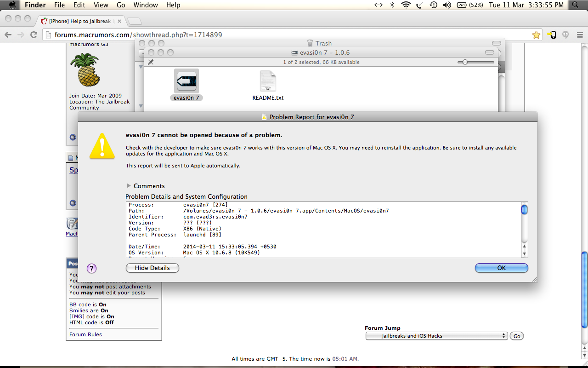Open the Smilies link
Screen dimensions: 588x368
pos(79,310)
